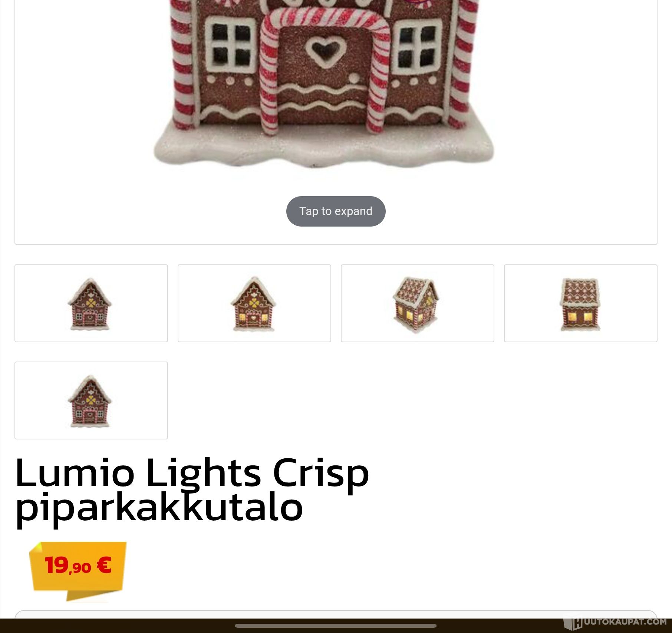Viewport: 672px width, 633px height.
Task: Click the right window of the gingerbread house
Action: [x=418, y=46]
